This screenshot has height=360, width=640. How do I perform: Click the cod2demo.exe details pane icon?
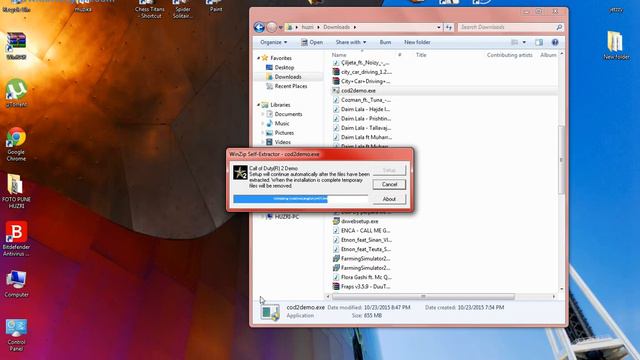(270, 312)
